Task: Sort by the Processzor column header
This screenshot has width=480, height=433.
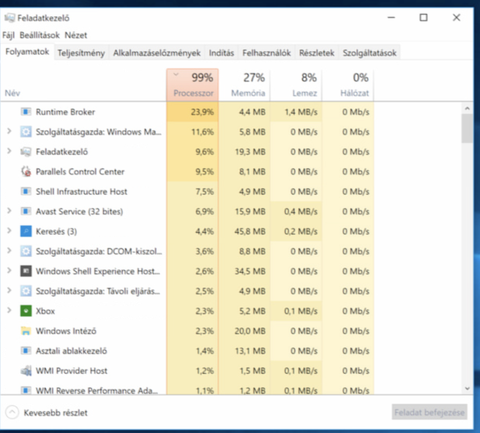Action: (x=193, y=85)
